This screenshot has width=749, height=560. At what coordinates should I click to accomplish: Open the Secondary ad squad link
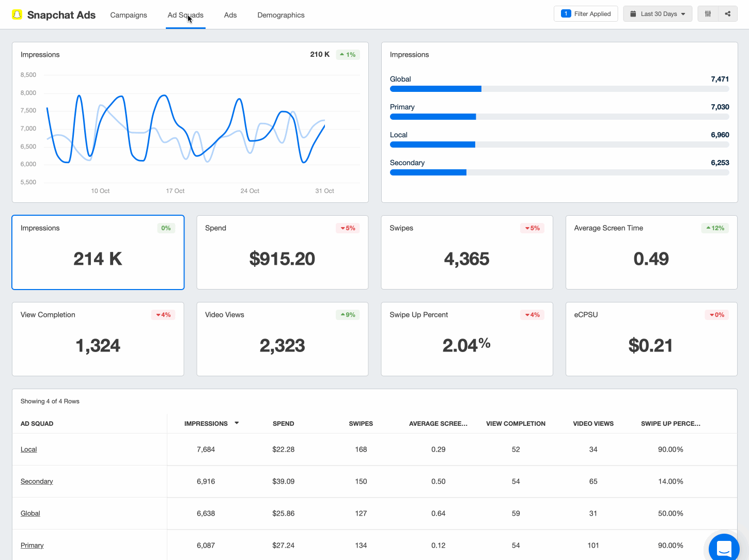coord(37,481)
